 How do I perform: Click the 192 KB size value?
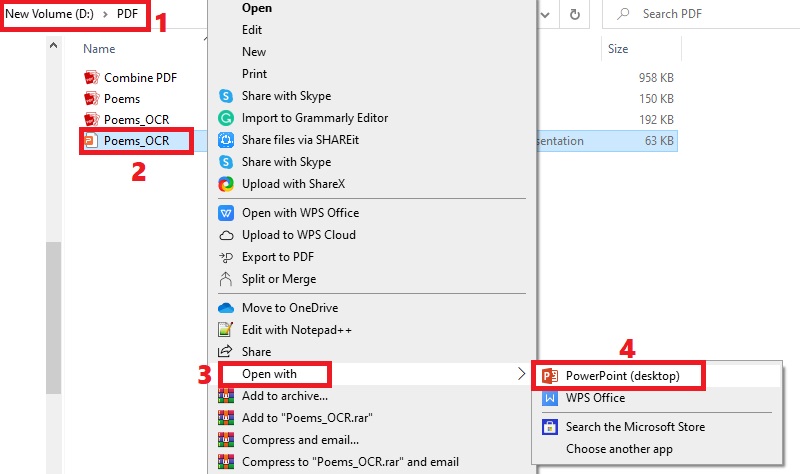pos(656,119)
